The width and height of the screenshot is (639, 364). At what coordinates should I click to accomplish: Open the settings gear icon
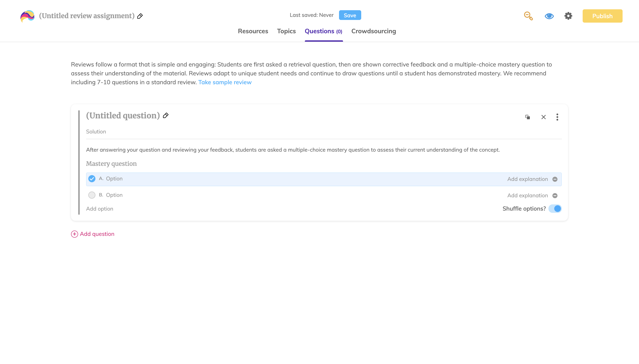point(568,16)
